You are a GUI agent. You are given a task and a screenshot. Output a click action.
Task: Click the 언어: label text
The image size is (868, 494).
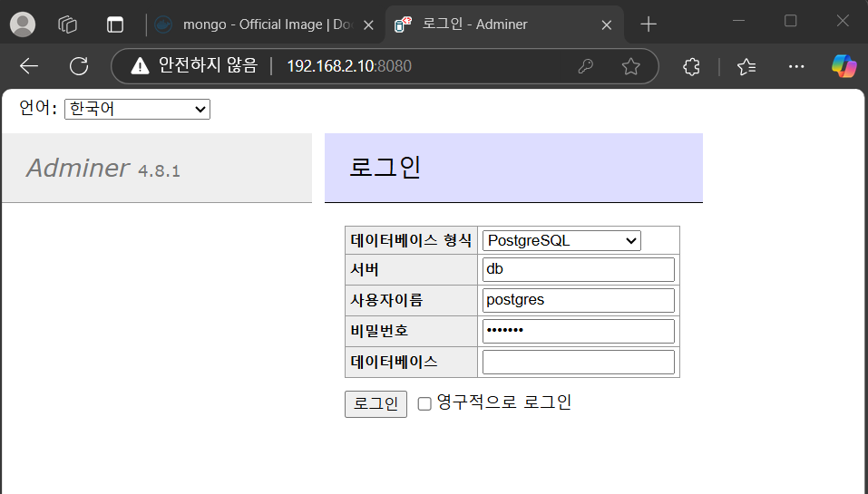(38, 107)
